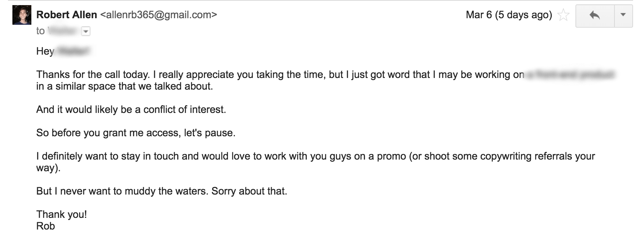Click the reply arrow button

[x=595, y=15]
